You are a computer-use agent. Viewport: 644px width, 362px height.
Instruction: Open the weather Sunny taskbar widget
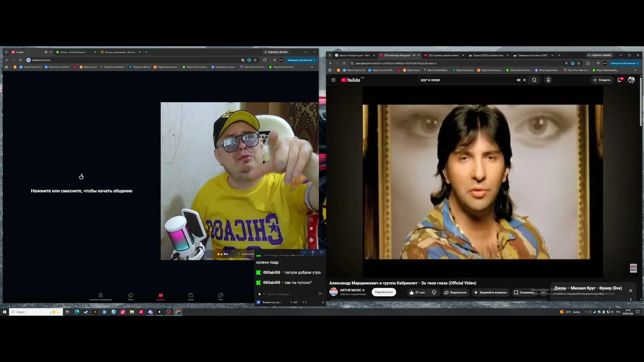(x=570, y=312)
